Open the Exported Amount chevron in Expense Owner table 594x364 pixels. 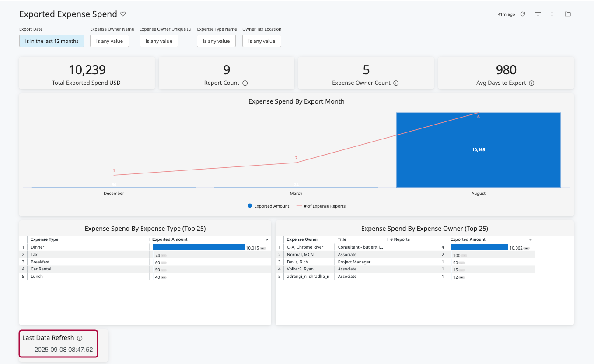(531, 239)
